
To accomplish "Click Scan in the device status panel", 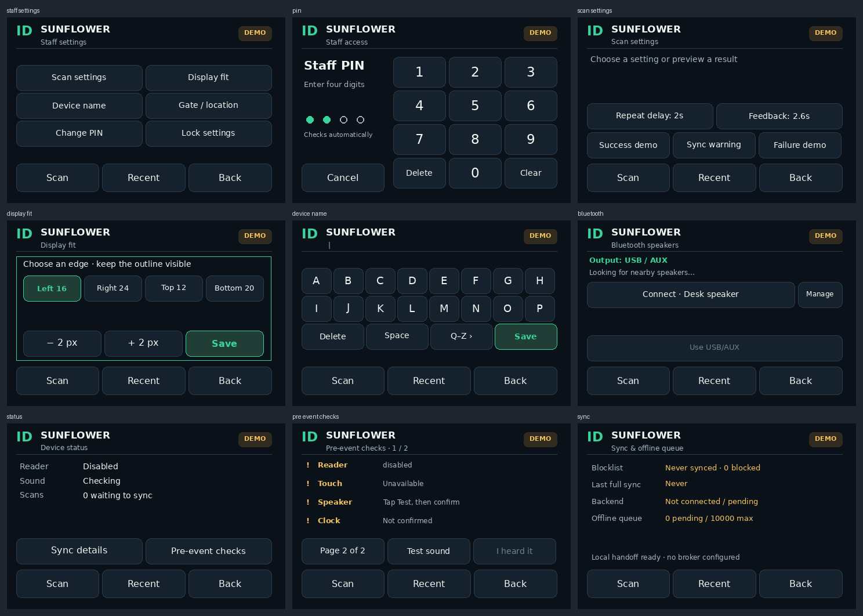I will (x=57, y=584).
